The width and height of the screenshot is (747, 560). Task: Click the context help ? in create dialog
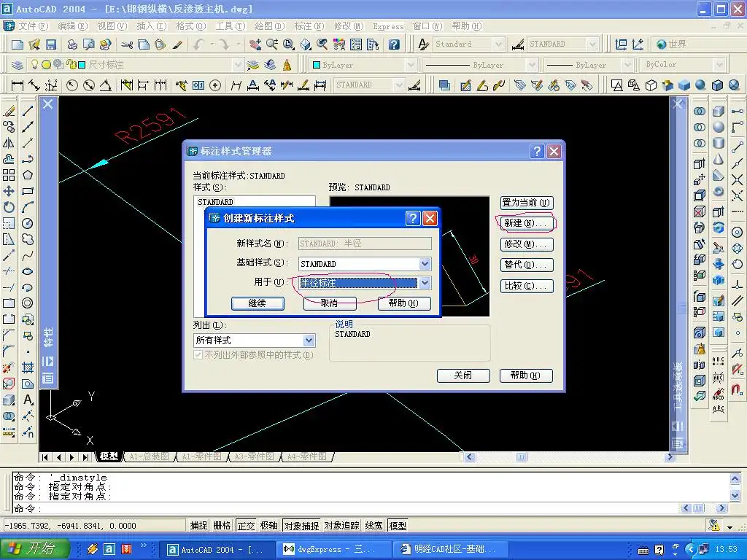(x=413, y=219)
